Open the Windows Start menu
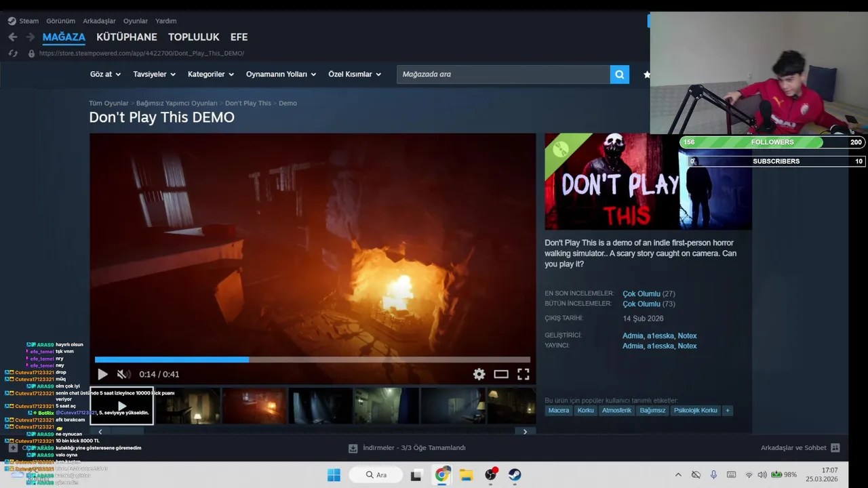 tap(334, 475)
